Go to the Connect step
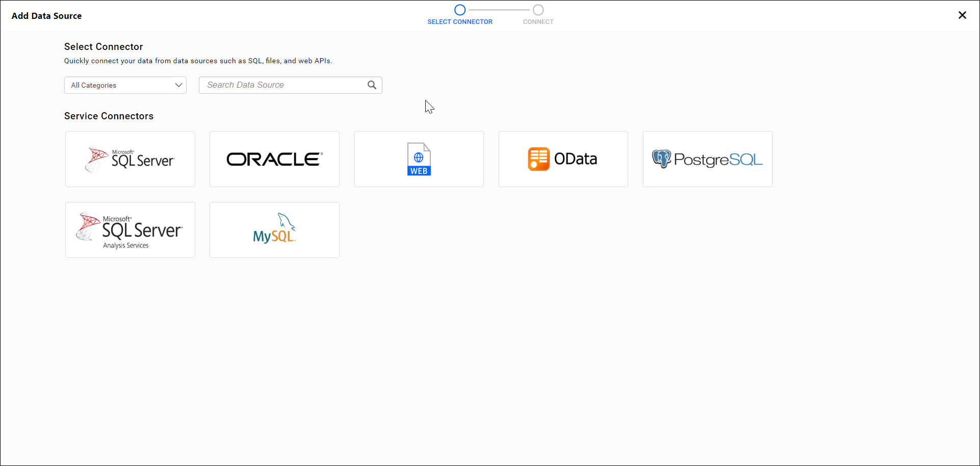The height and width of the screenshot is (466, 980). pos(538,15)
